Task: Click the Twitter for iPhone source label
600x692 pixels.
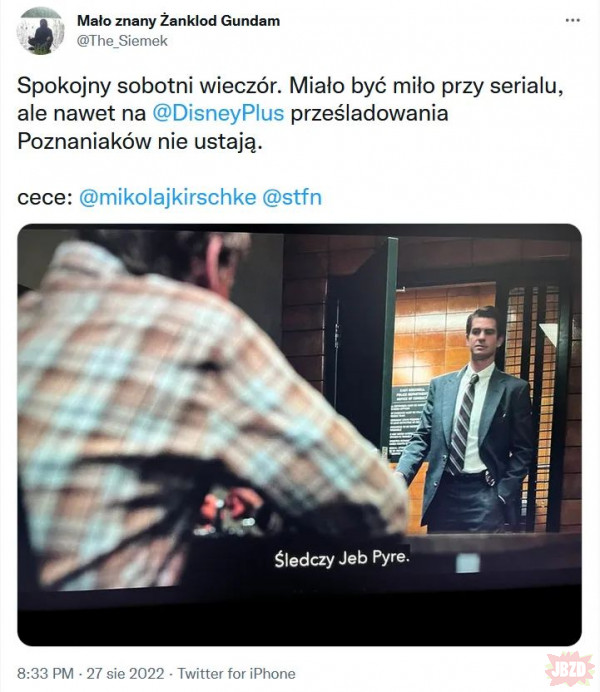Action: click(x=236, y=673)
